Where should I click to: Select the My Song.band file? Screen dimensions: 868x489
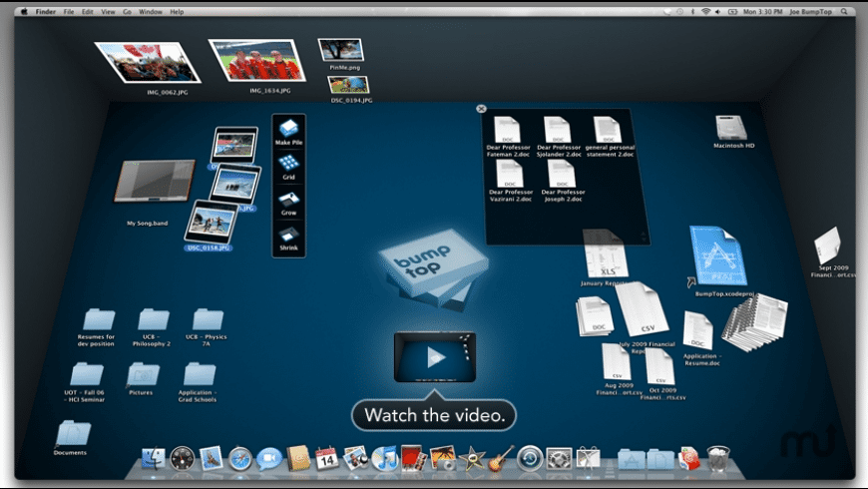click(x=155, y=180)
